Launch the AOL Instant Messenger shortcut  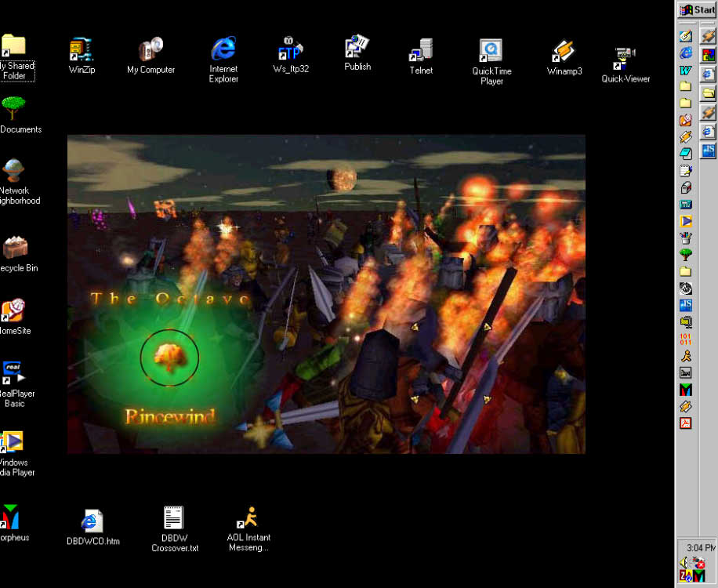point(248,518)
